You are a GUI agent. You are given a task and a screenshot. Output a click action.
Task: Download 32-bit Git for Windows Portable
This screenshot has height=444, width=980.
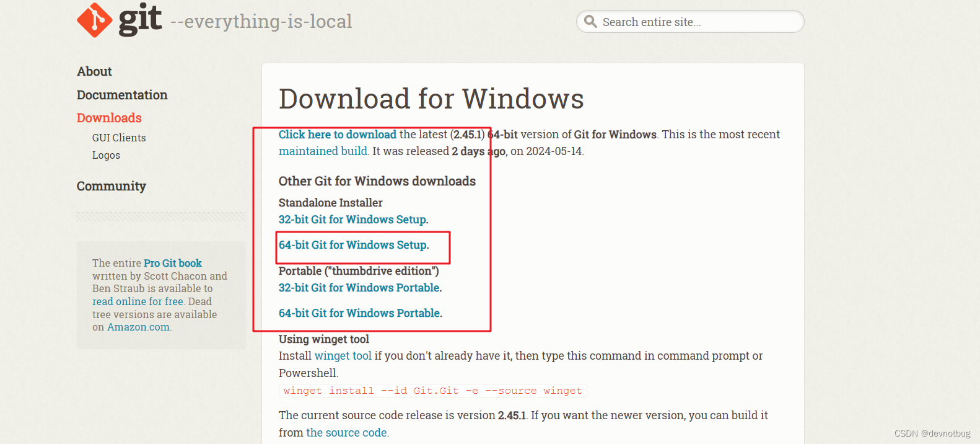pos(360,288)
